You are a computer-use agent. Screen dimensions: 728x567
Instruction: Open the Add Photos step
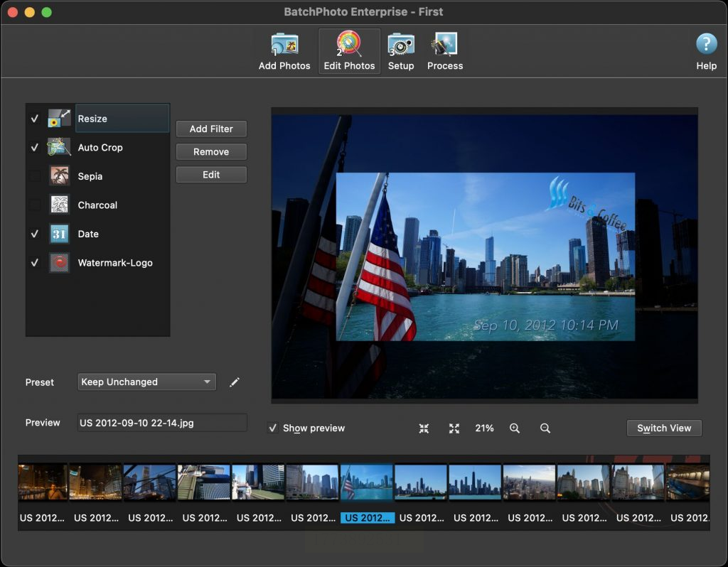click(x=284, y=51)
